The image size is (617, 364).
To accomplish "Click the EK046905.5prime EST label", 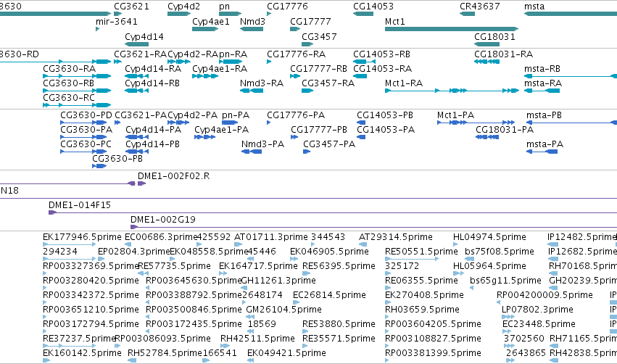I will pyautogui.click(x=329, y=252).
